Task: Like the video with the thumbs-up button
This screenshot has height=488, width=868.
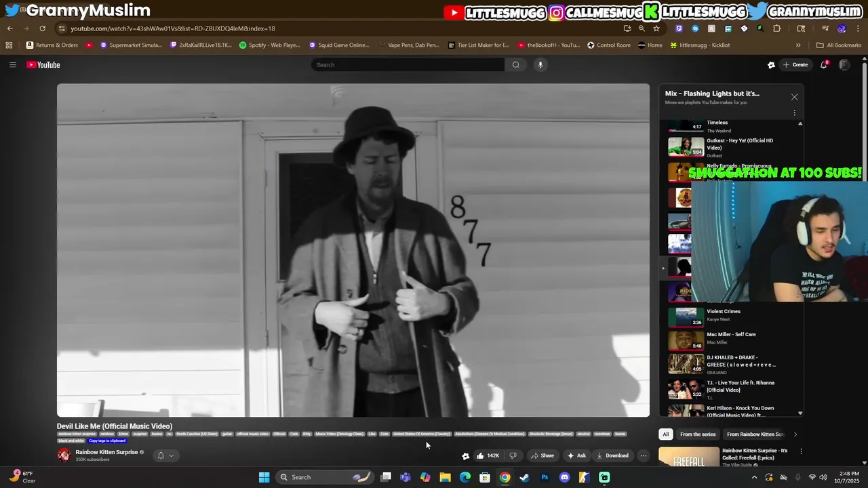Action: [x=488, y=455]
